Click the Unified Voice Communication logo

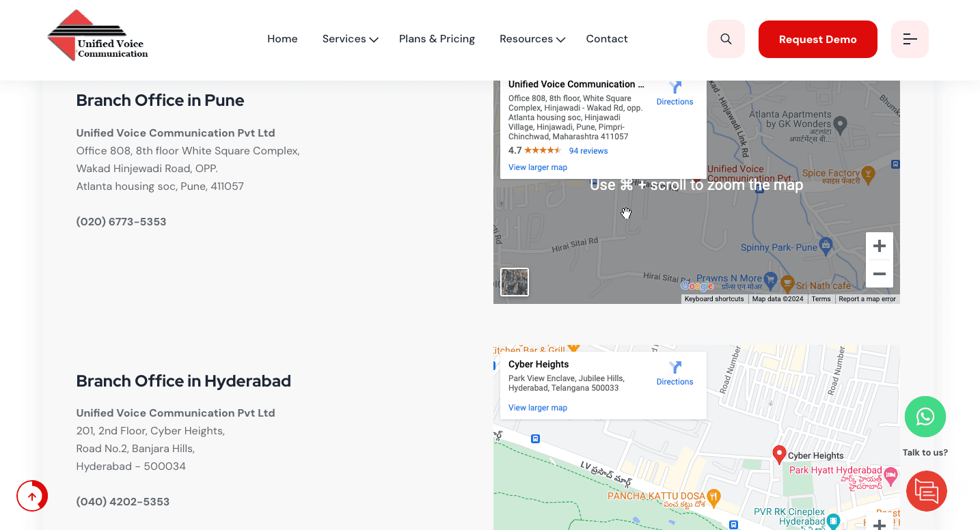pyautogui.click(x=98, y=36)
